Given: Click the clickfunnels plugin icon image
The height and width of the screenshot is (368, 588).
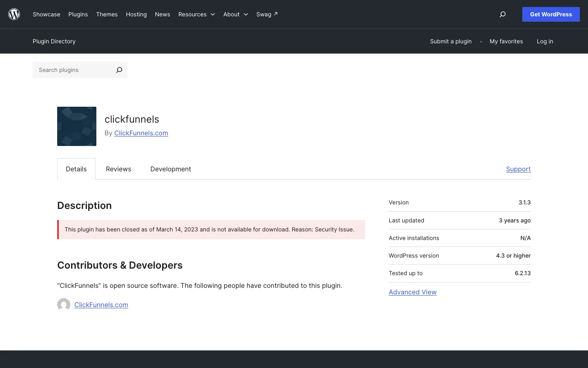Looking at the screenshot, I should [77, 126].
